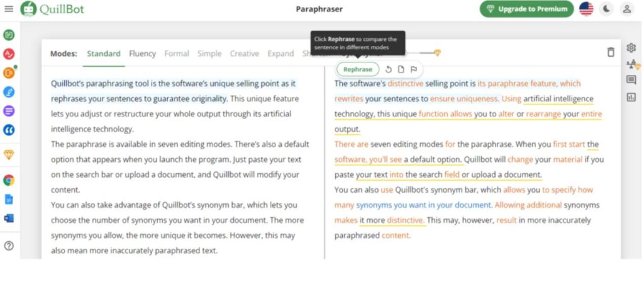Click the "Paraphraser" page title
Screen dimensions: 644x284
[319, 9]
